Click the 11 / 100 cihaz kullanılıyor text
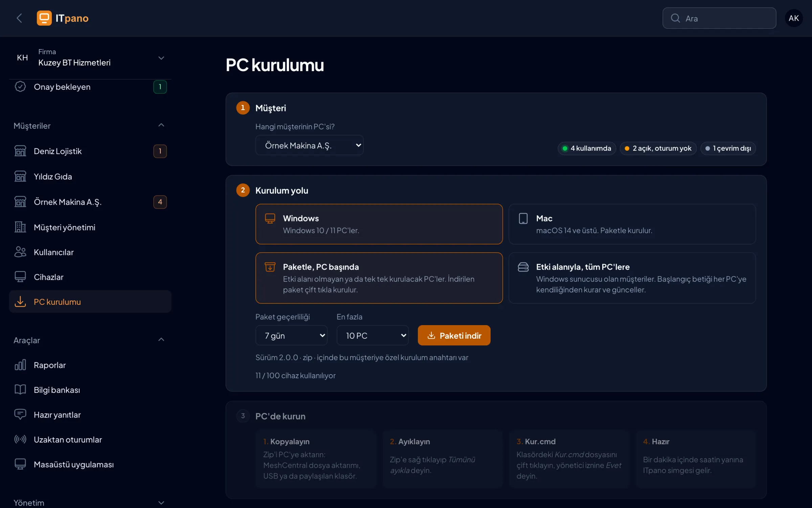 coord(295,375)
